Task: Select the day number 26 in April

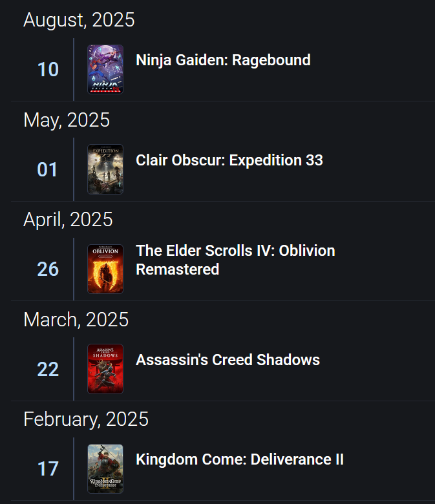Action: pyautogui.click(x=48, y=269)
